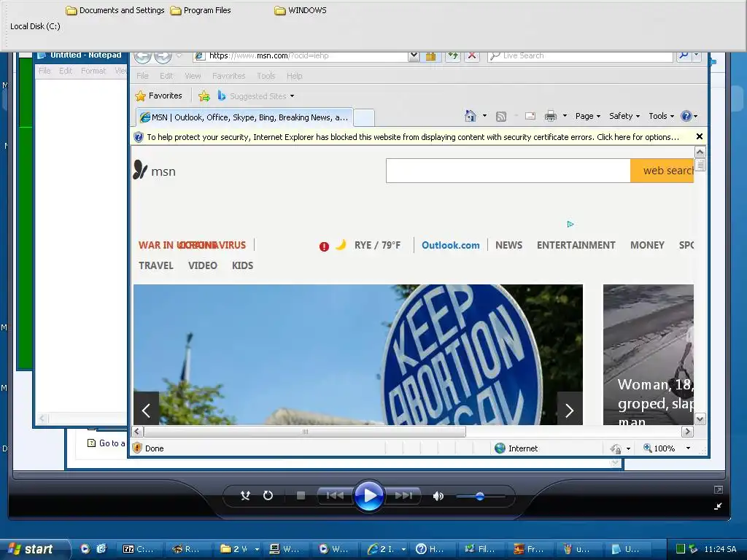Screen dimensions: 747x560
Task: Click the status bar shield icon near Done
Action: click(x=137, y=448)
